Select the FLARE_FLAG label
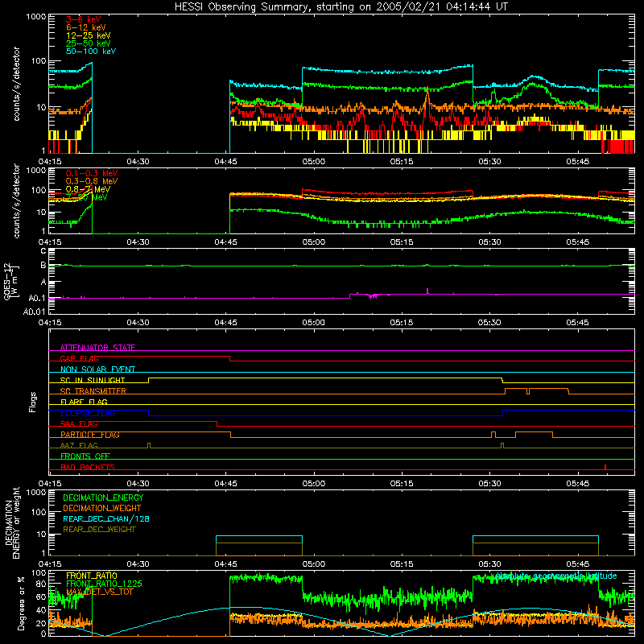The image size is (644, 644). point(84,402)
